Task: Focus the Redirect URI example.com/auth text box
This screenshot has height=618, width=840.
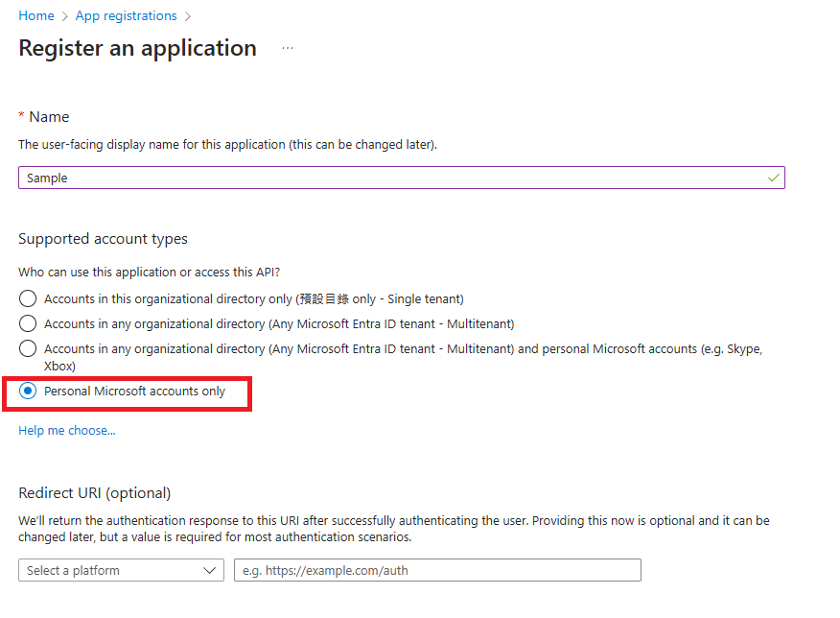Action: tap(437, 570)
